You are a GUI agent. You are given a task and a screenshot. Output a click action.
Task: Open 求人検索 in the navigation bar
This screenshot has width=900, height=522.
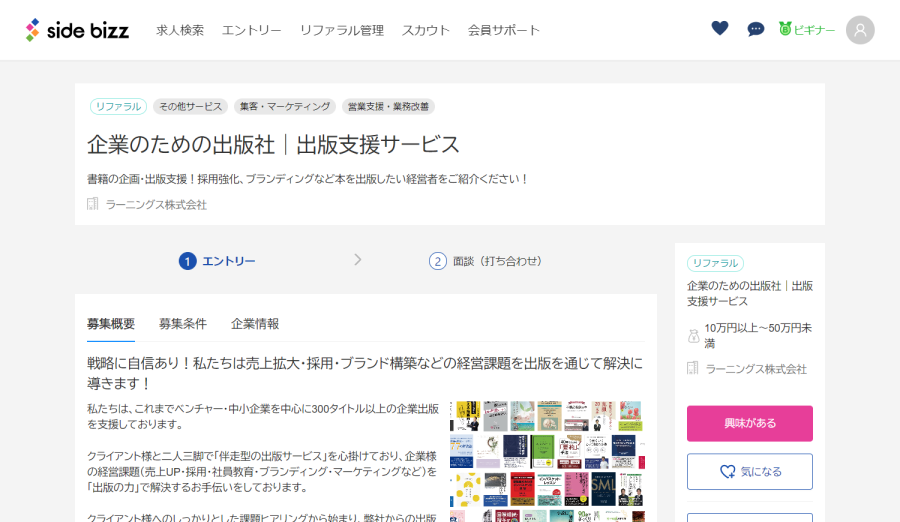point(180,30)
